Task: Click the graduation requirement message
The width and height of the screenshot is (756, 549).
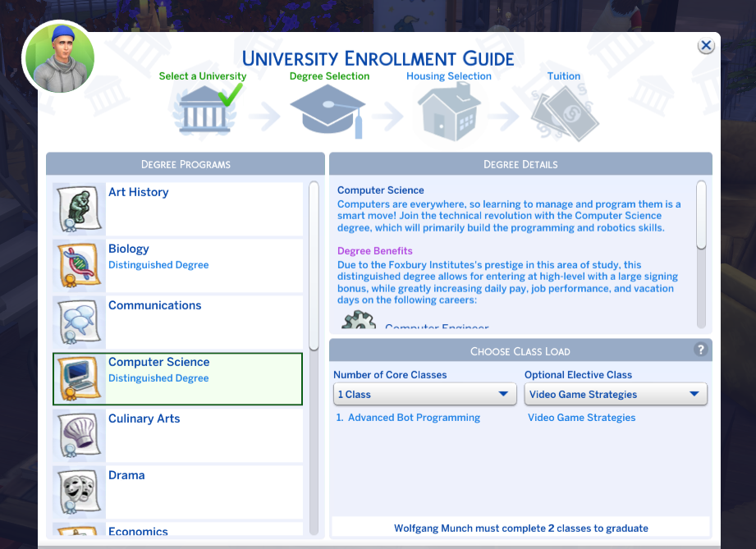Action: [520, 528]
